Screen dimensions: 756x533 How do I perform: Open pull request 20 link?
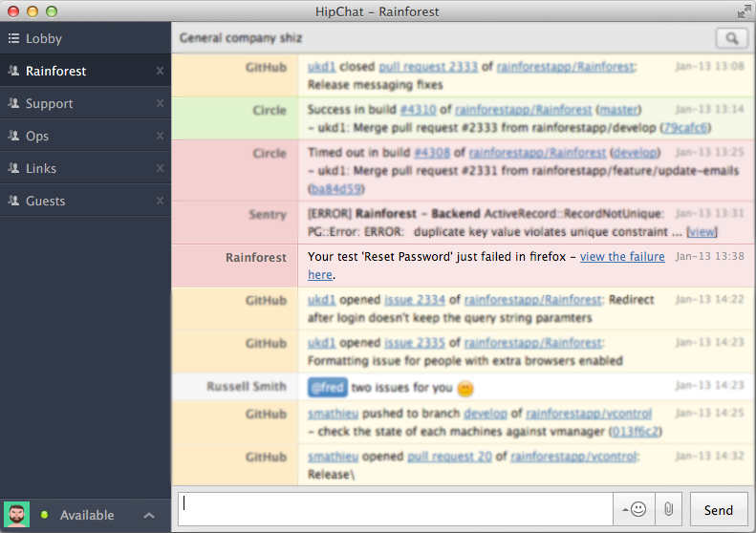pos(449,457)
